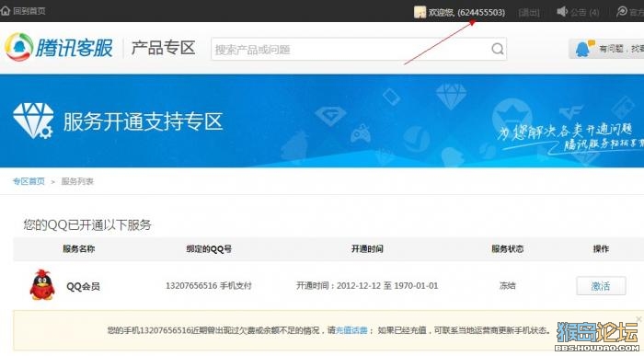The width and height of the screenshot is (644, 356).
Task: Click the 绑定的QQ号 column header
Action: [209, 248]
